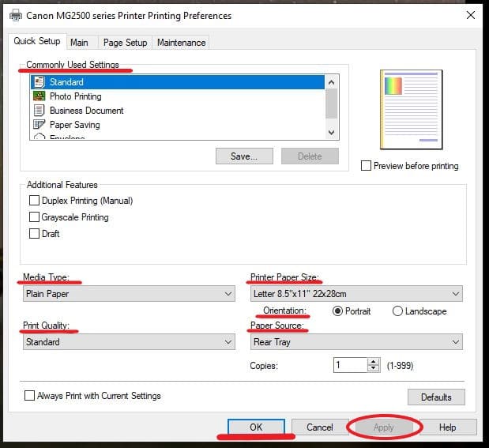This screenshot has height=448, width=489.
Task: Click the page preview thumbnail
Action: click(x=412, y=109)
